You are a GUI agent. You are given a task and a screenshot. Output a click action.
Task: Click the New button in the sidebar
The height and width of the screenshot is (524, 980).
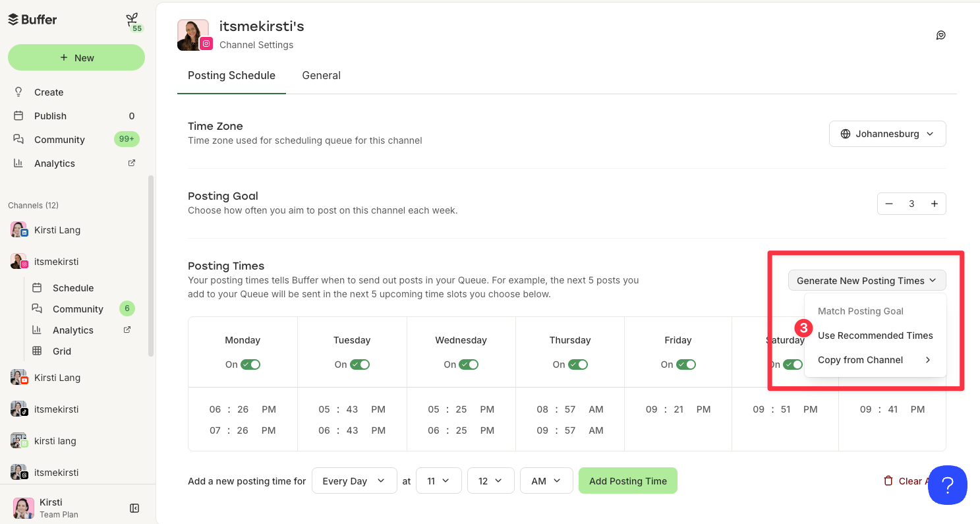pos(76,57)
